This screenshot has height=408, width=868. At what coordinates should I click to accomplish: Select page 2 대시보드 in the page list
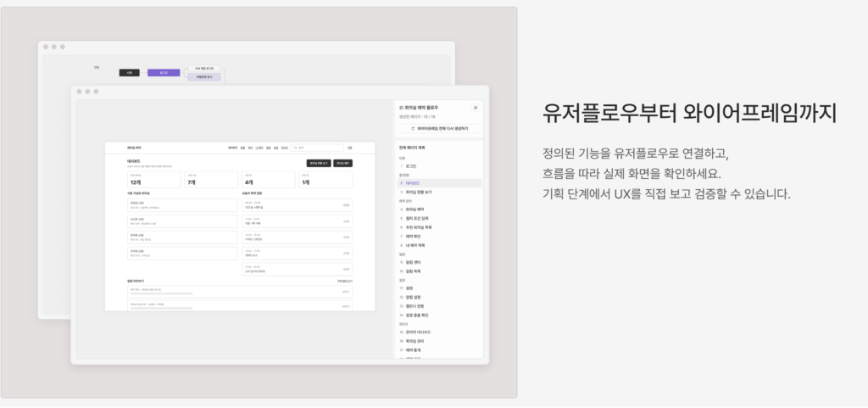point(440,183)
